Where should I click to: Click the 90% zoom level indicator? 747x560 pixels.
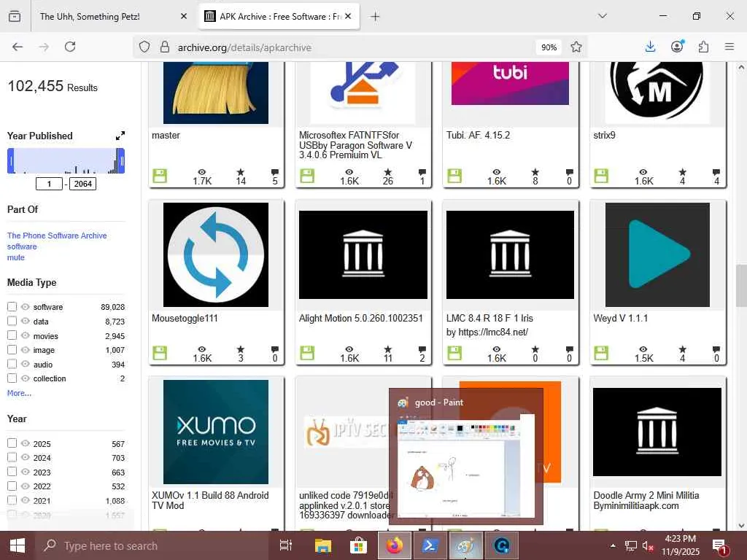click(x=549, y=47)
